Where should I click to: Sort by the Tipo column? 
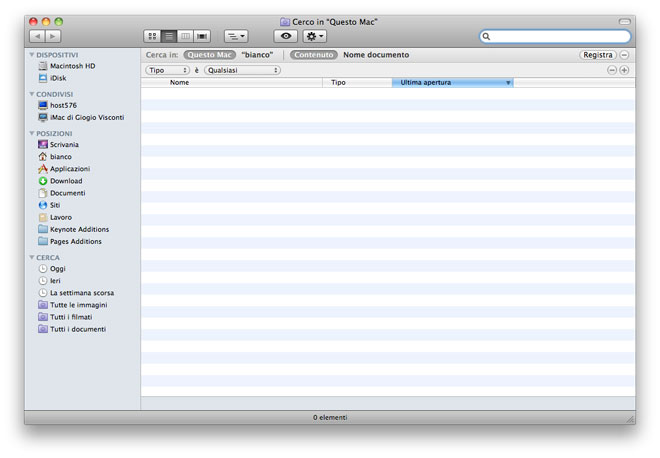pos(357,83)
